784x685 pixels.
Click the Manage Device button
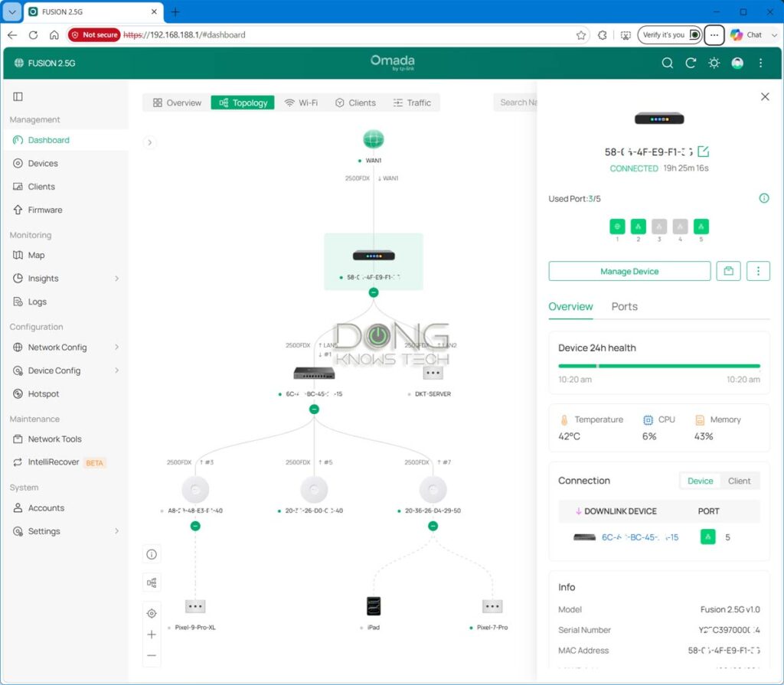(629, 271)
